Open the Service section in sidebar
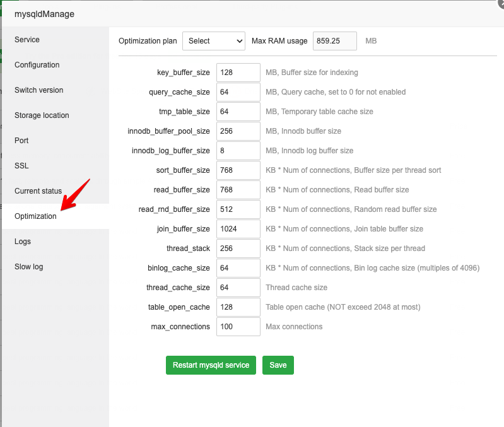 click(27, 40)
